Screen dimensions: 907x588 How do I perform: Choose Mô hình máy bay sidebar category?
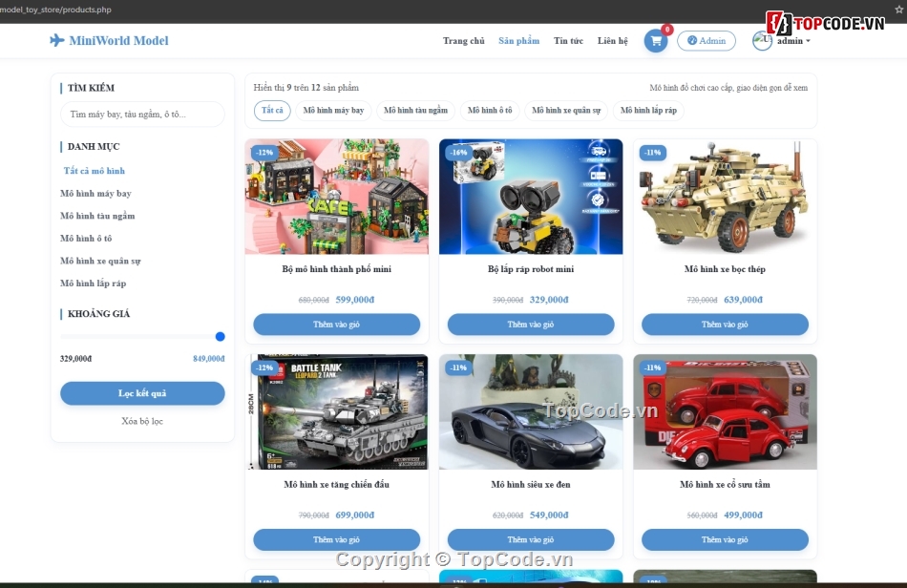(x=95, y=193)
